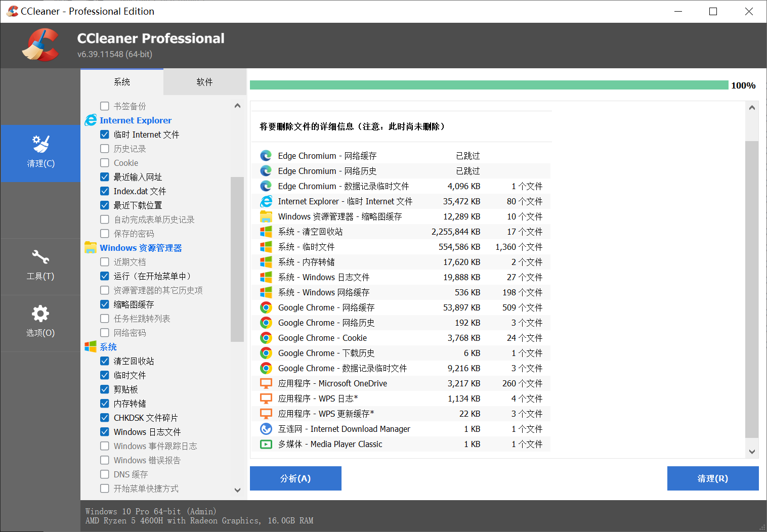Select the 系统 - Windows 网络缓存 result row
767x532 pixels.
[401, 292]
